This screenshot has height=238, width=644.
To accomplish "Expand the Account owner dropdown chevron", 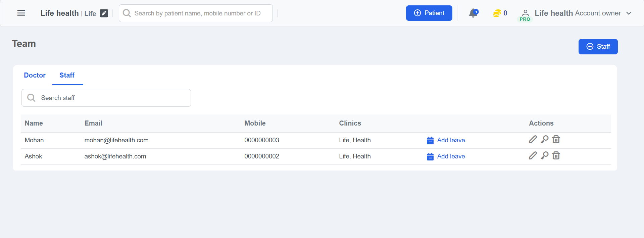I will click(x=629, y=13).
